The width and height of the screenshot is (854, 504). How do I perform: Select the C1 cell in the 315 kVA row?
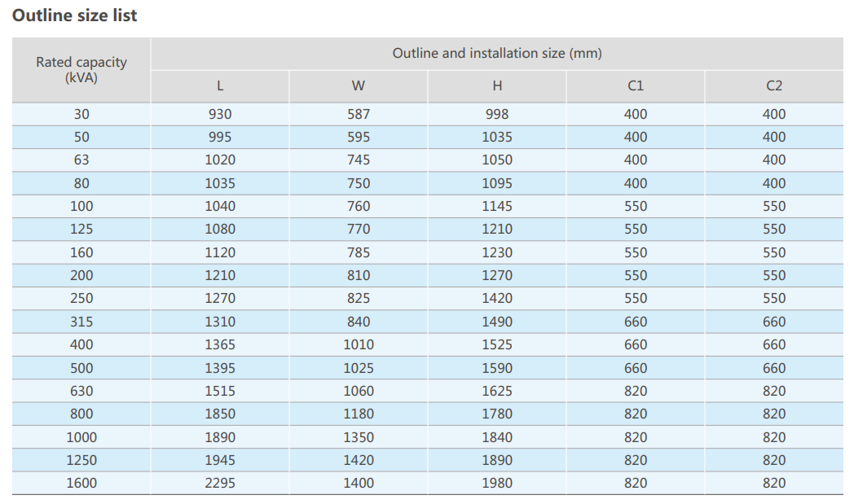pos(636,322)
